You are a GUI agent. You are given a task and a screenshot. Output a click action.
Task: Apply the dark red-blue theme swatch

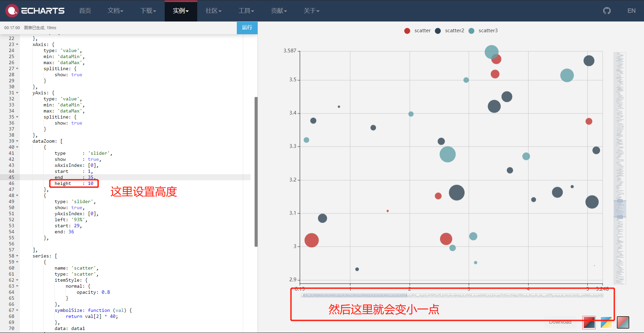pos(589,323)
